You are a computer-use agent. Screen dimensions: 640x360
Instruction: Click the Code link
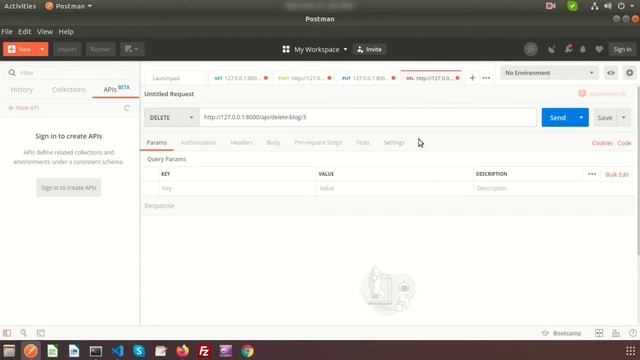[624, 143]
